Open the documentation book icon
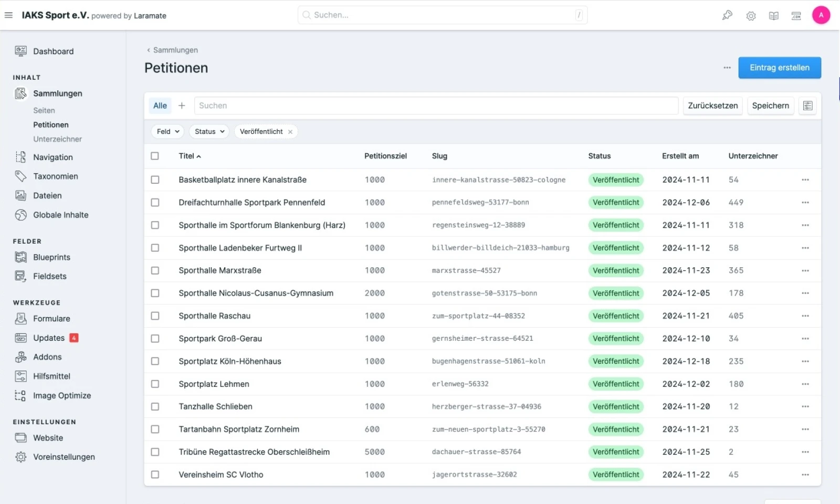 point(774,15)
